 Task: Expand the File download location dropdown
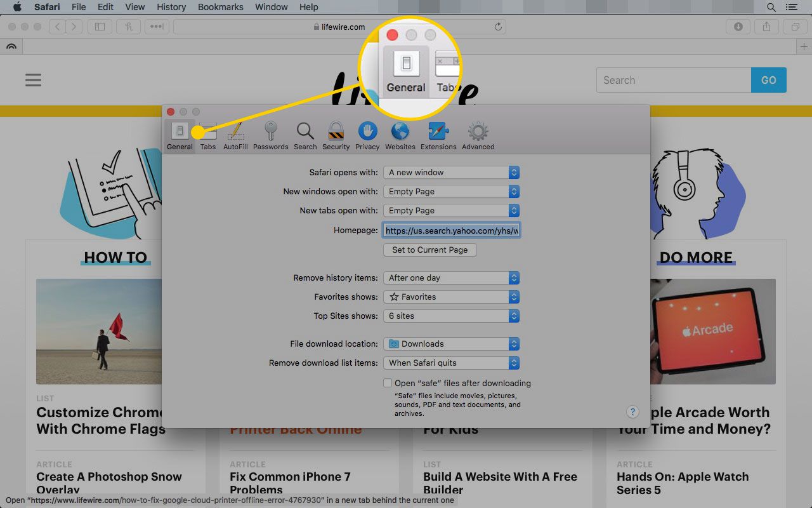point(452,344)
